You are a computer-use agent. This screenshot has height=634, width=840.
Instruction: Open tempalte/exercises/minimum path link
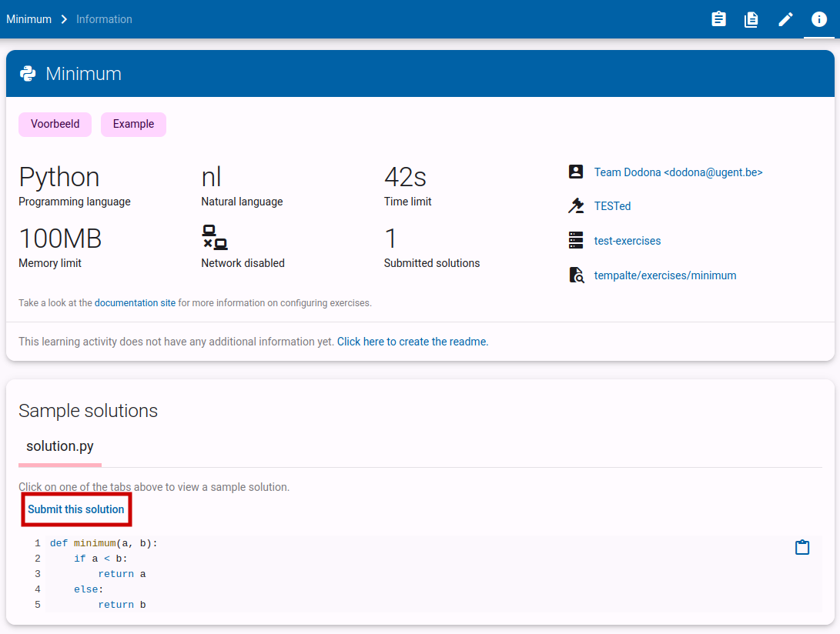click(x=664, y=275)
